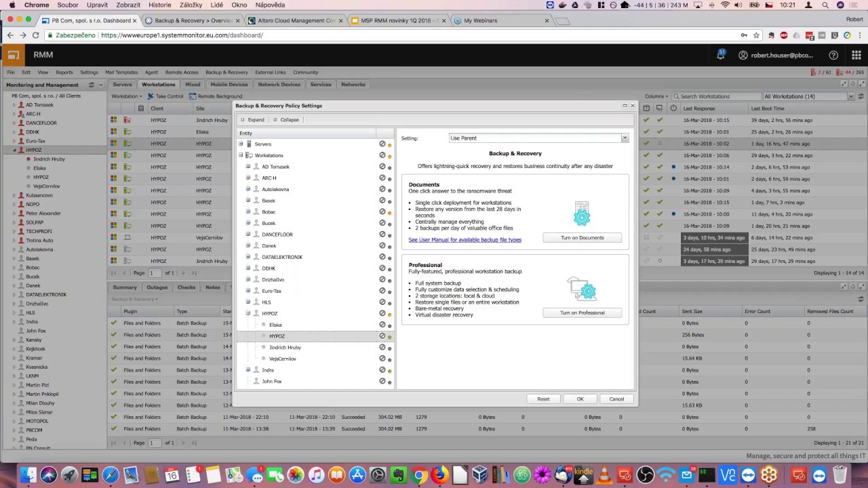Click disabled status icon on DANCEFLOOR row
Viewport: 868px width, 488px height.
382,234
